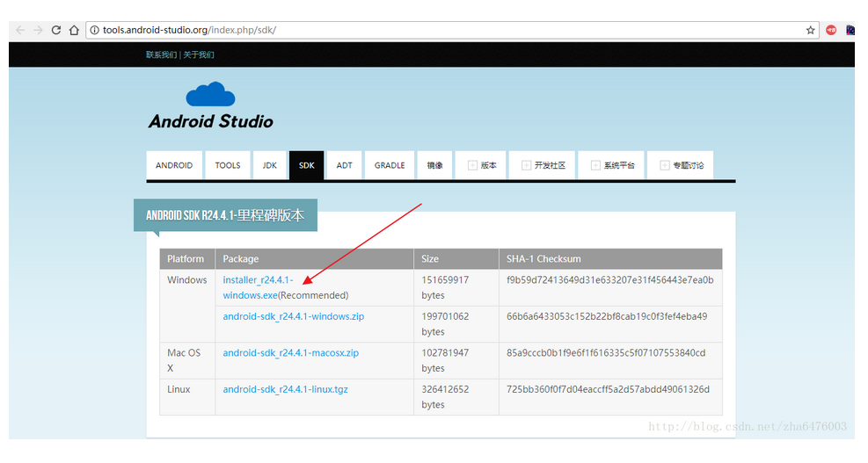Click the site info icon in the address bar
Viewport: 868px width, 463px height.
tap(95, 30)
